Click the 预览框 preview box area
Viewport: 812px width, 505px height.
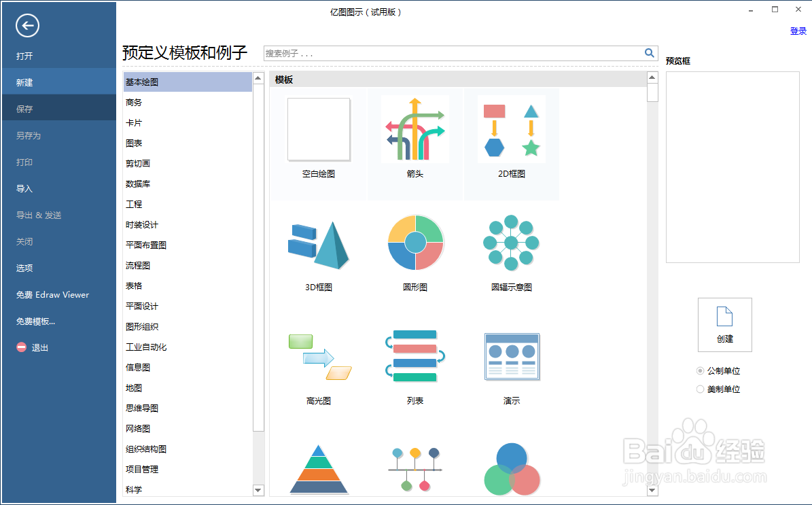click(732, 167)
